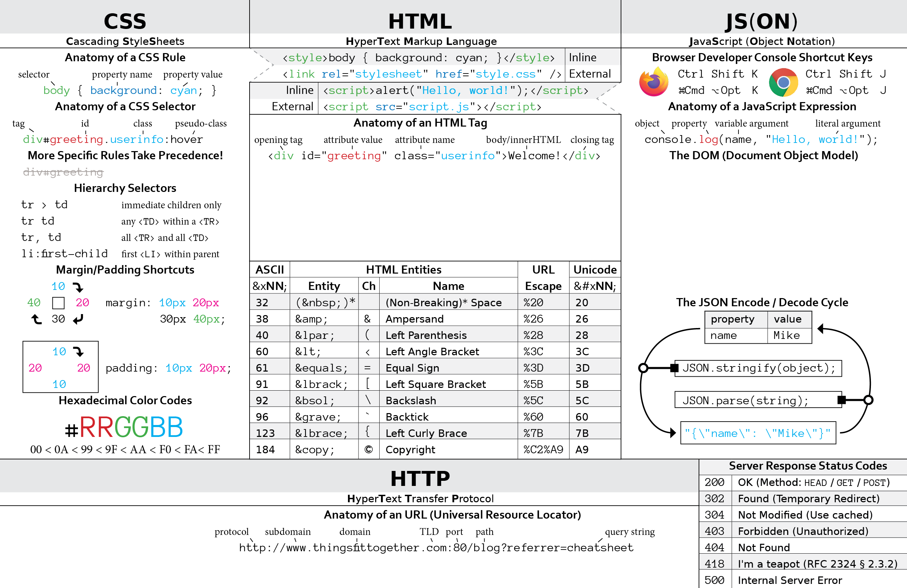
Task: Click the hollow circle right of JSON.parse
Action: tap(869, 400)
